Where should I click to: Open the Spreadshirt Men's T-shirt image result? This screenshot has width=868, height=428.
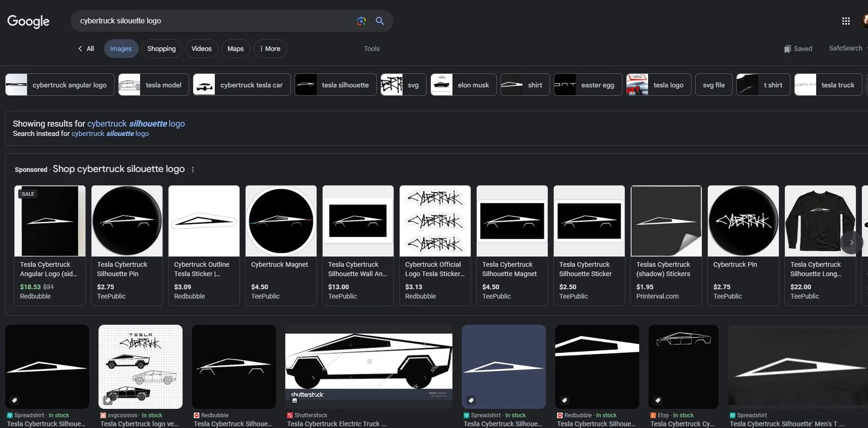click(798, 367)
